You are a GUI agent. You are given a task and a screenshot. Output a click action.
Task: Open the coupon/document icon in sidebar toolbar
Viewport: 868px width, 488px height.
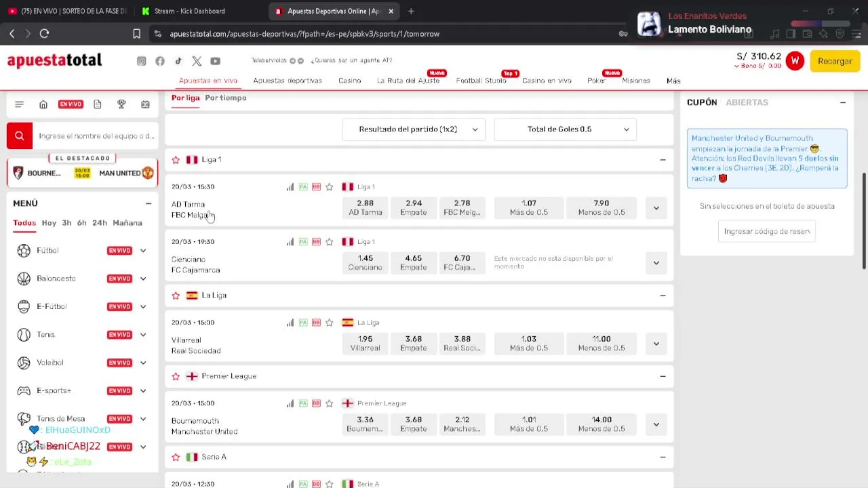98,104
